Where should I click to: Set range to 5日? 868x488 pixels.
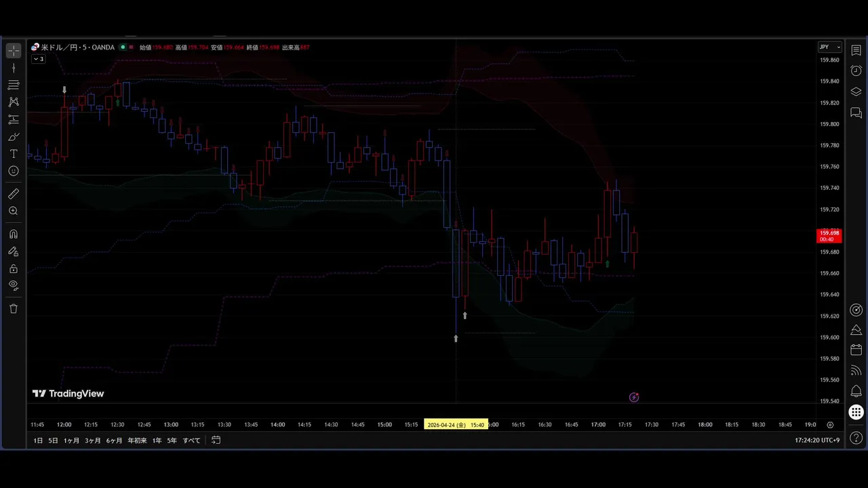pyautogui.click(x=53, y=441)
